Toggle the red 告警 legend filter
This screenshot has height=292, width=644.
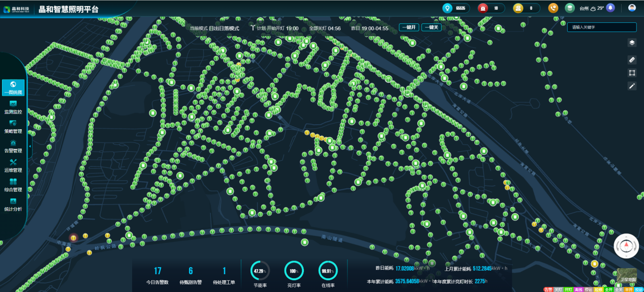pos(548,289)
